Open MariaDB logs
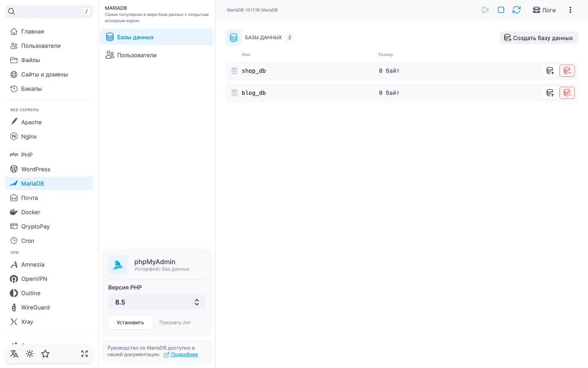Screen dimensions: 588x368 (544, 10)
